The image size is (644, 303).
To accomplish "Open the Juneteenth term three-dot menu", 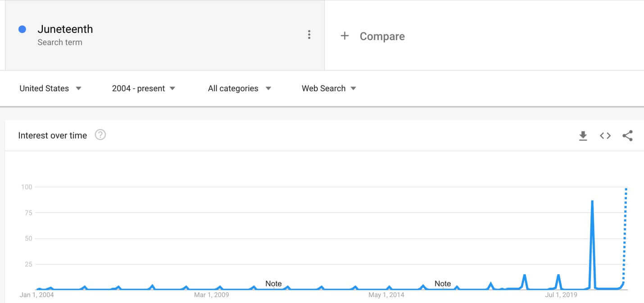I will [309, 35].
